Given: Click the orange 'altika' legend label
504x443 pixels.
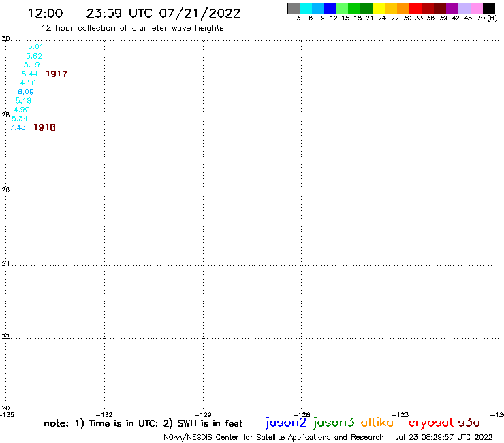Looking at the screenshot, I should (377, 423).
